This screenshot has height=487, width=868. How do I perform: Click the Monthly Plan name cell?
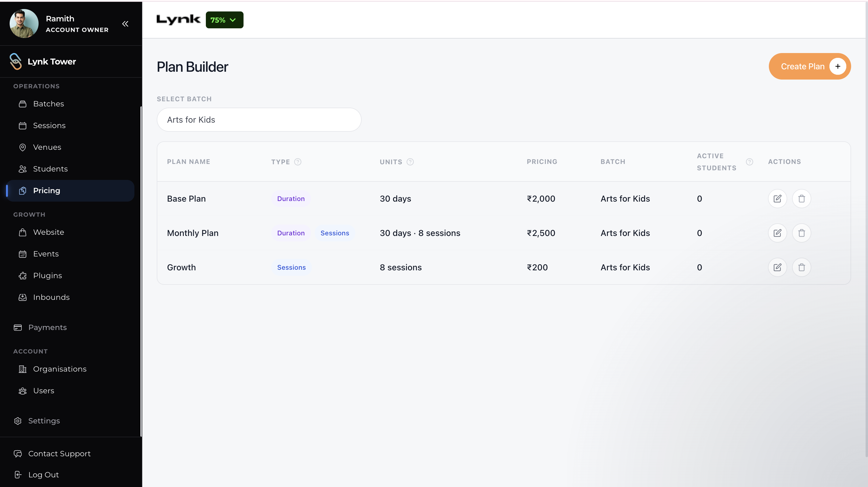point(193,233)
